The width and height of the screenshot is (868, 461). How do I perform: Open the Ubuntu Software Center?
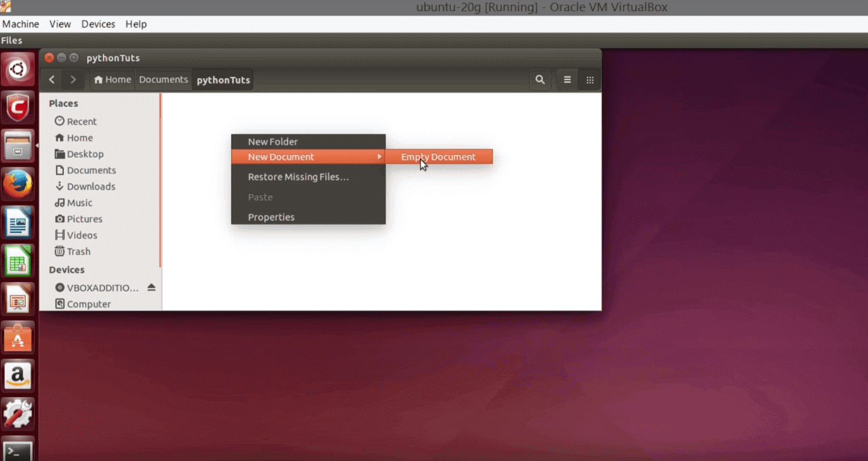[18, 337]
